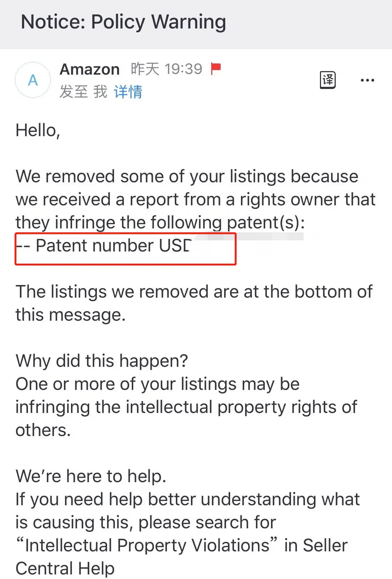Tap the 'Central Help' text at the bottom
Screen dimensions: 392x579
point(65,568)
